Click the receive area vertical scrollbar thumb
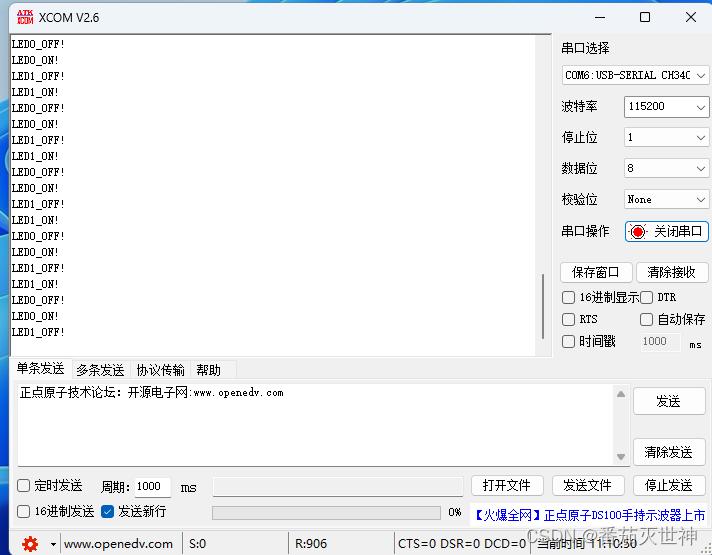 pos(543,307)
